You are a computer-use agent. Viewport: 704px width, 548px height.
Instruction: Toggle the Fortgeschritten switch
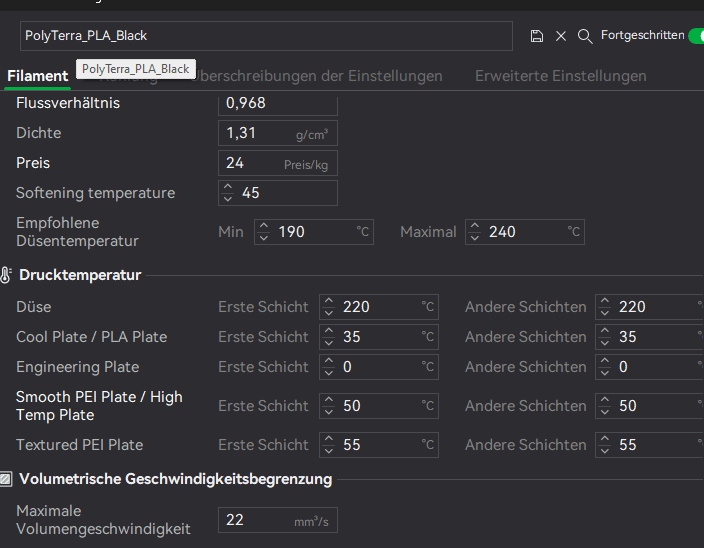696,36
